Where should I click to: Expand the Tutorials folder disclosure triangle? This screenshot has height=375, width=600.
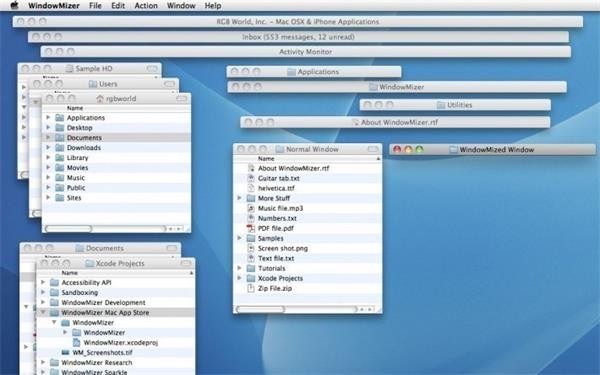click(x=240, y=268)
